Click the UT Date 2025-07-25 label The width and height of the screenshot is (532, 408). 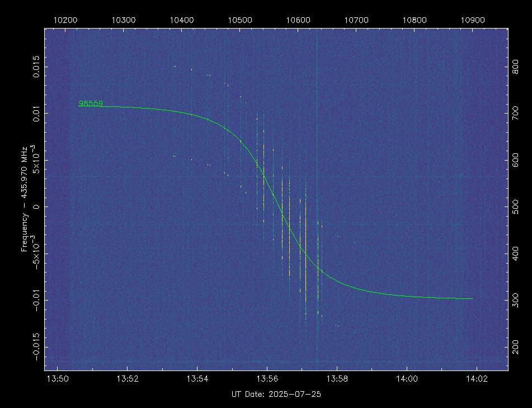[x=276, y=394]
